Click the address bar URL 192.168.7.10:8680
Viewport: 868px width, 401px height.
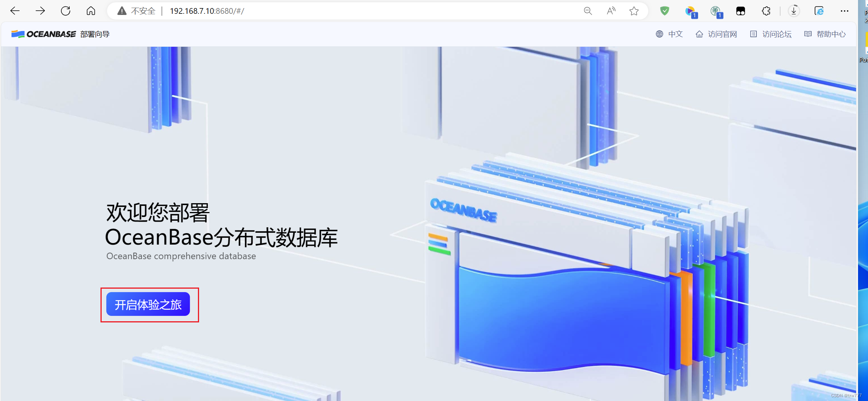click(207, 11)
